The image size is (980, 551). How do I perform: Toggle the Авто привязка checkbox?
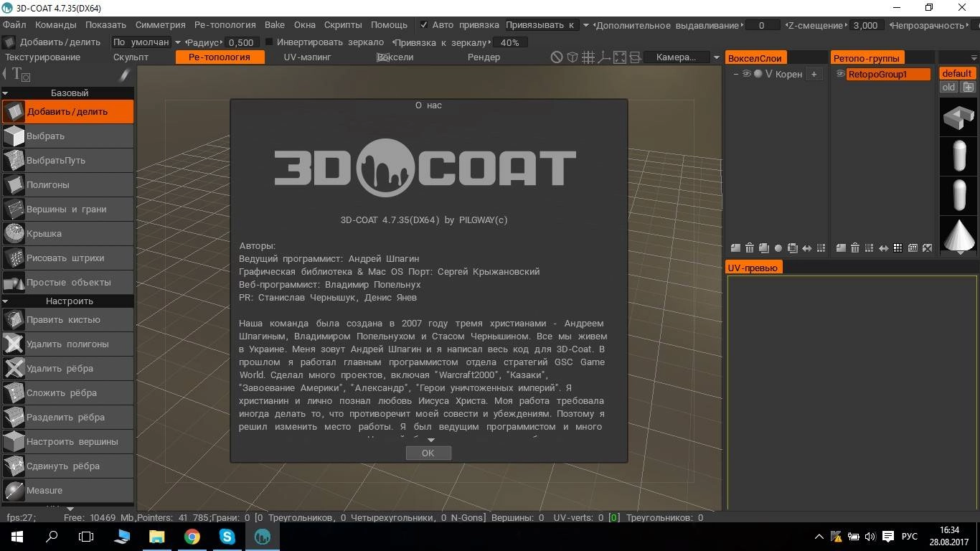coord(423,25)
